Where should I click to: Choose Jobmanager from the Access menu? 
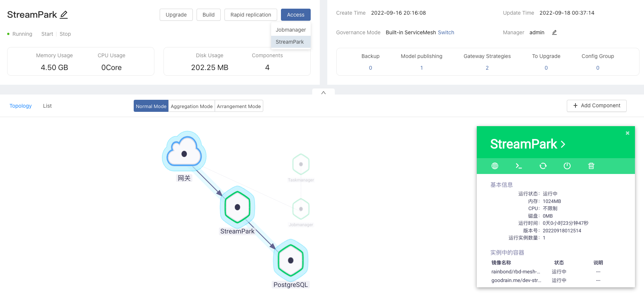(x=290, y=30)
